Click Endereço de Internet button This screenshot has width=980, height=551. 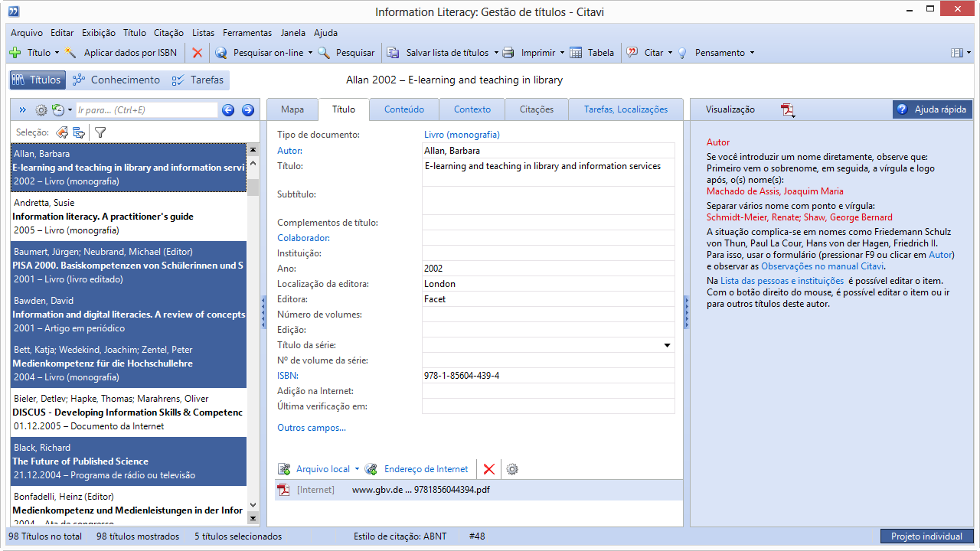[x=416, y=469]
